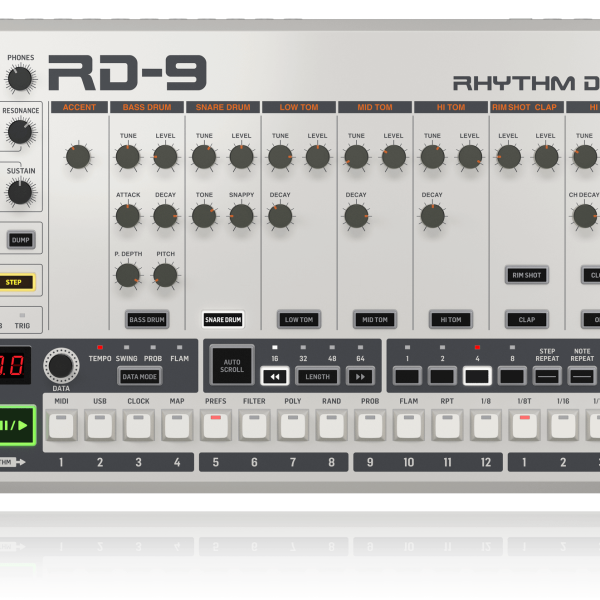Click the black button under number 1
Image resolution: width=600 pixels, height=600 pixels.
coord(407,376)
